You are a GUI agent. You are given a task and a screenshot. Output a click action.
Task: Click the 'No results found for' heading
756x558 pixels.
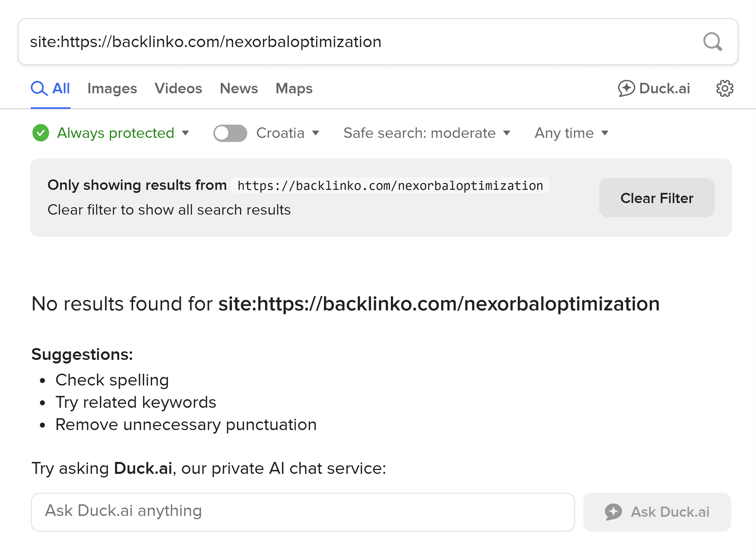[x=345, y=304]
